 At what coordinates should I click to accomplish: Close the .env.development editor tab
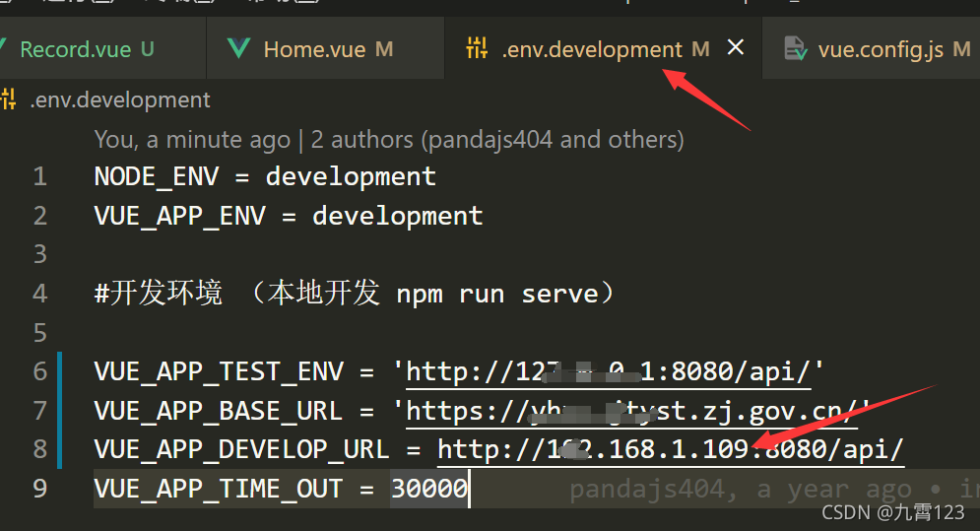[x=735, y=48]
